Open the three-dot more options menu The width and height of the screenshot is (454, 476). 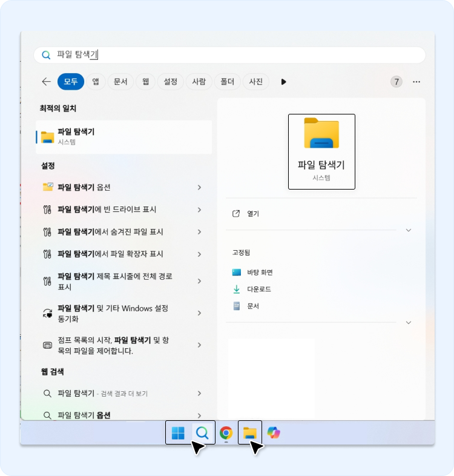[x=416, y=82]
